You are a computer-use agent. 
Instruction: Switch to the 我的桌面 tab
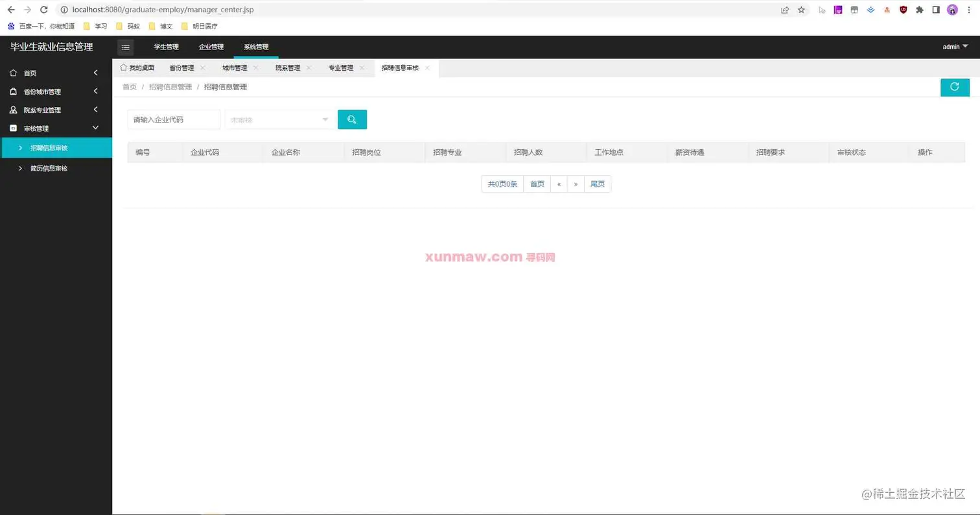tap(137, 67)
